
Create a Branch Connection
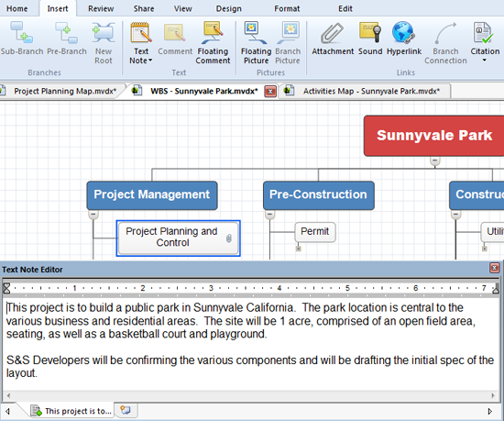445,42
